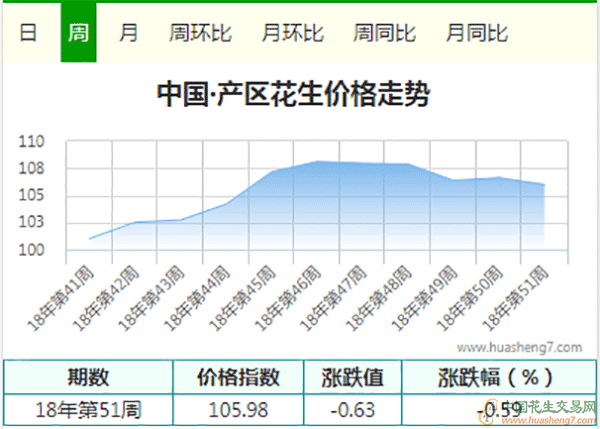Viewport: 600px width, 429px height.
Task: Click the 涨跌幅（%） column header
Action: coord(494,377)
